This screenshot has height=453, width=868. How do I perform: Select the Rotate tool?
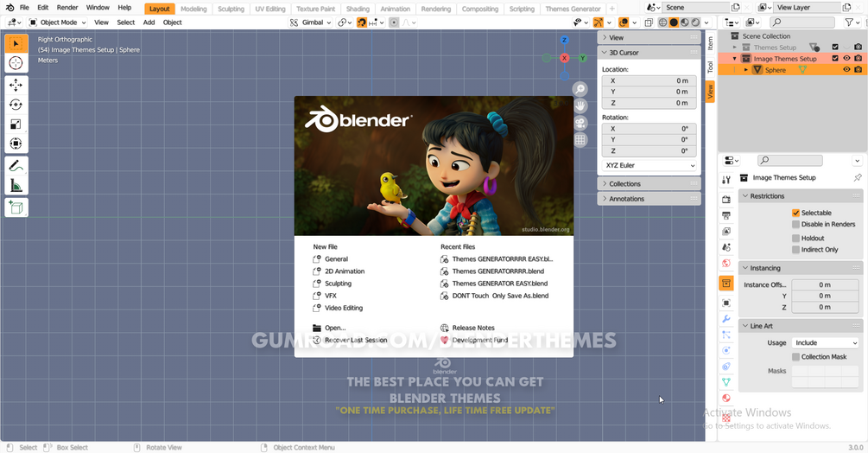pyautogui.click(x=16, y=105)
